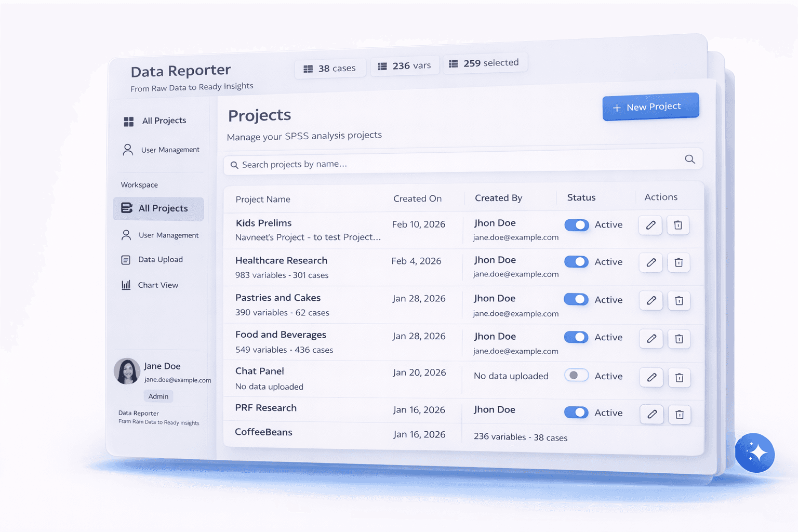Viewport: 798px width, 532px height.
Task: Open User Management below Workspace heading
Action: [x=168, y=235]
